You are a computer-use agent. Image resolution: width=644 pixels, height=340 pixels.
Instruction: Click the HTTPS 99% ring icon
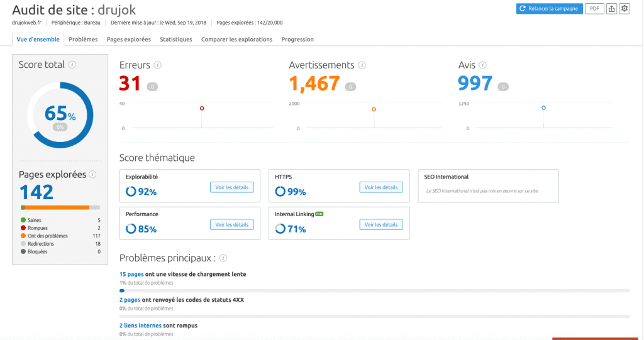tap(280, 191)
